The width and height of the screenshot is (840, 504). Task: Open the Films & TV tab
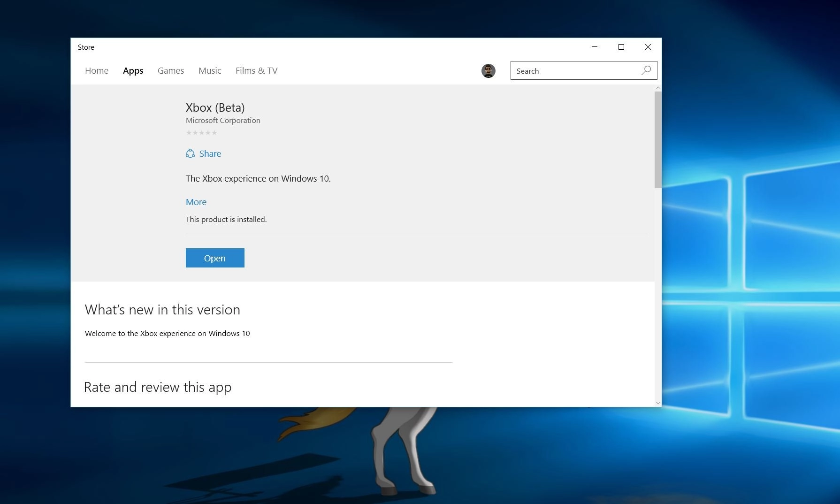(257, 71)
